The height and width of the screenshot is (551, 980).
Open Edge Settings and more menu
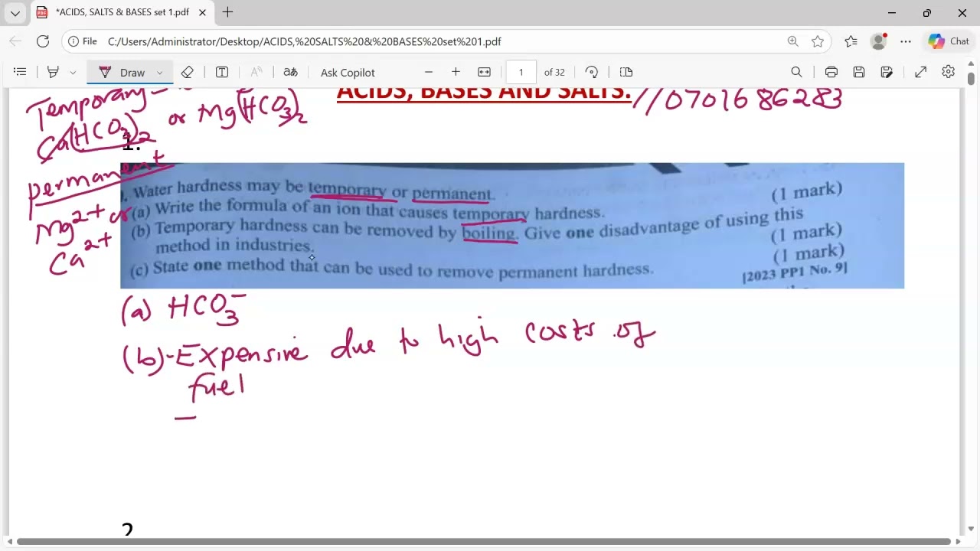click(906, 41)
